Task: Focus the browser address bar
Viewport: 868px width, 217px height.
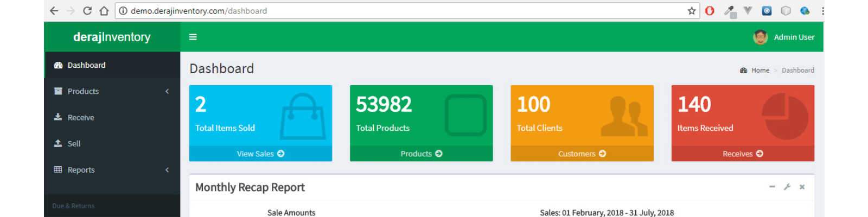Action: coord(401,11)
